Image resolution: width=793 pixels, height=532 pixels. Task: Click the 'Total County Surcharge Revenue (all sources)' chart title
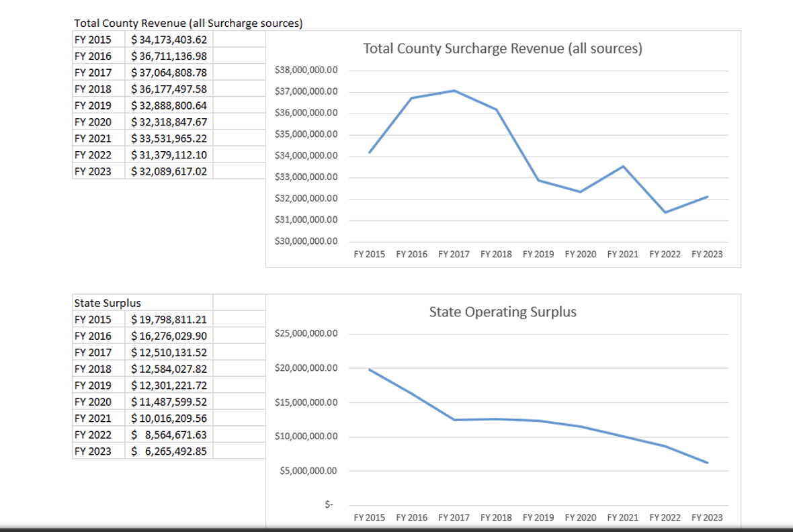[502, 49]
